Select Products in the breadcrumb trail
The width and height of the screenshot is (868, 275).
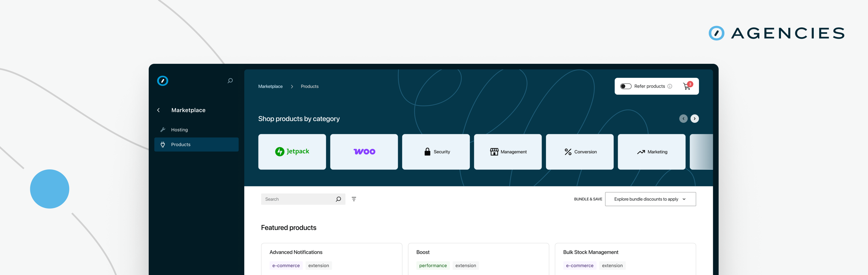click(x=309, y=86)
